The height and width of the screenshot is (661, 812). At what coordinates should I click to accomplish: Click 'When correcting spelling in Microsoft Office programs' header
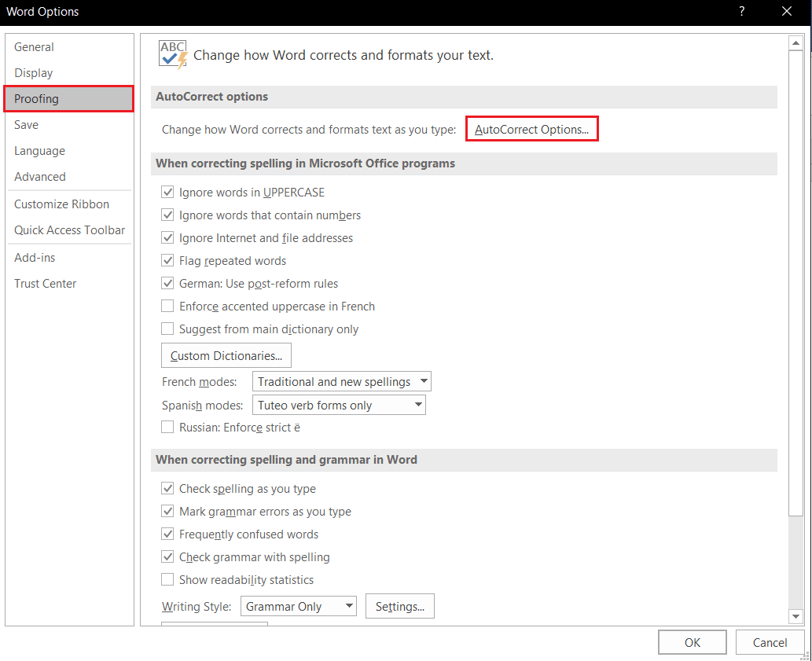point(464,163)
